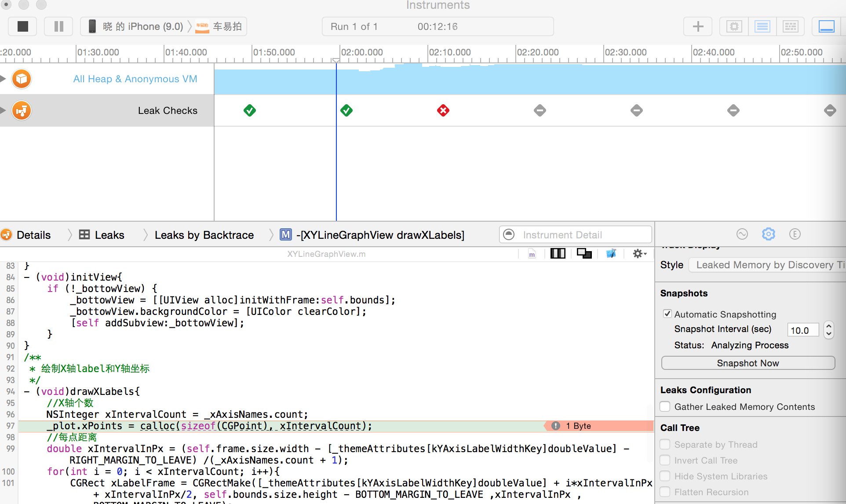The image size is (846, 504).
Task: Open the Leaks by Backtrace breadcrumb
Action: pyautogui.click(x=204, y=235)
